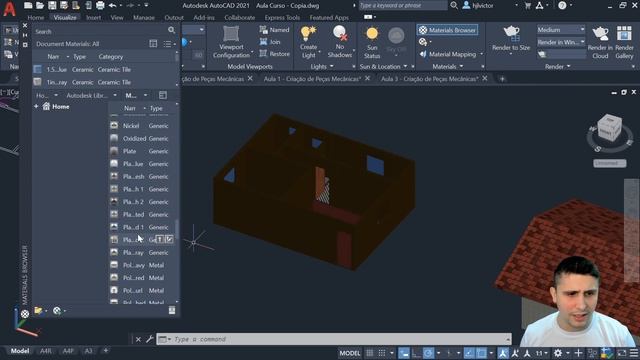Open the Home ribbon tab
This screenshot has height=360, width=640.
36,18
